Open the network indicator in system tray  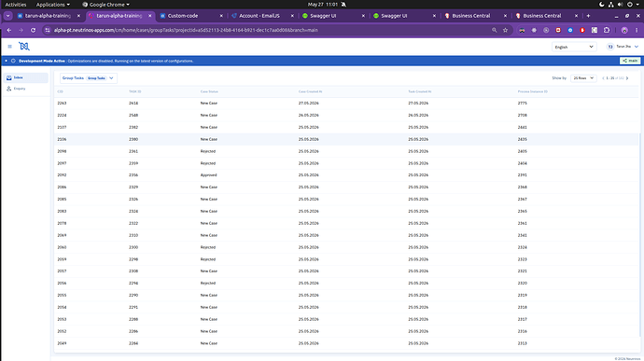click(611, 5)
